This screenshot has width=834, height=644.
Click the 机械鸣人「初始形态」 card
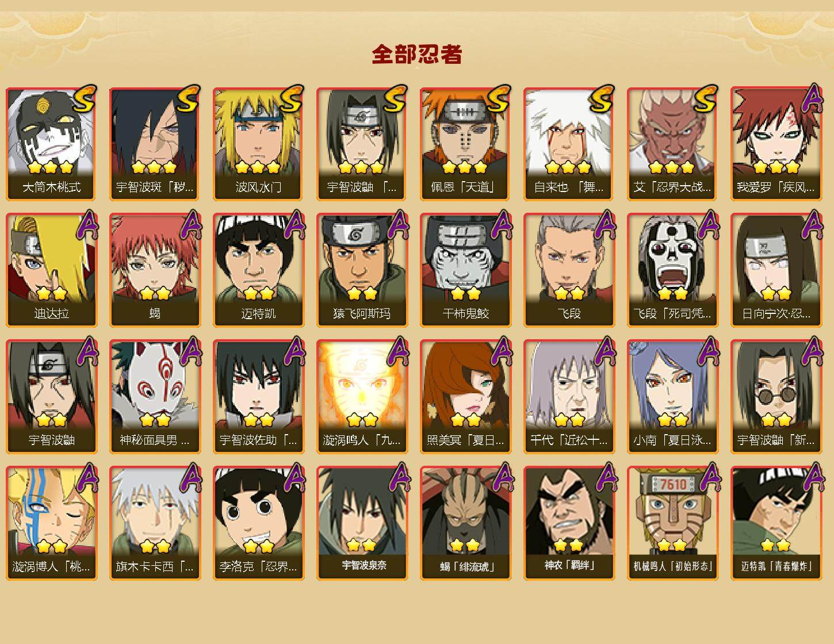pyautogui.click(x=673, y=523)
